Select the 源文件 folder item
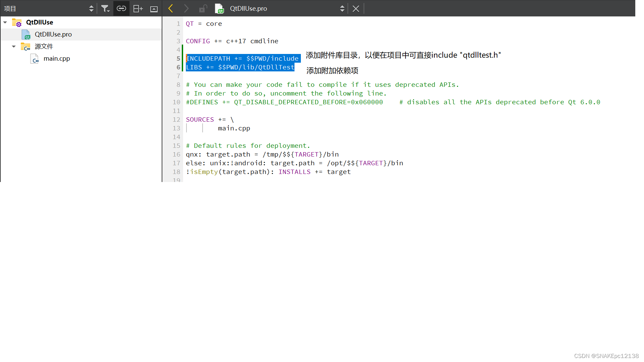The image size is (644, 362). pyautogui.click(x=44, y=46)
